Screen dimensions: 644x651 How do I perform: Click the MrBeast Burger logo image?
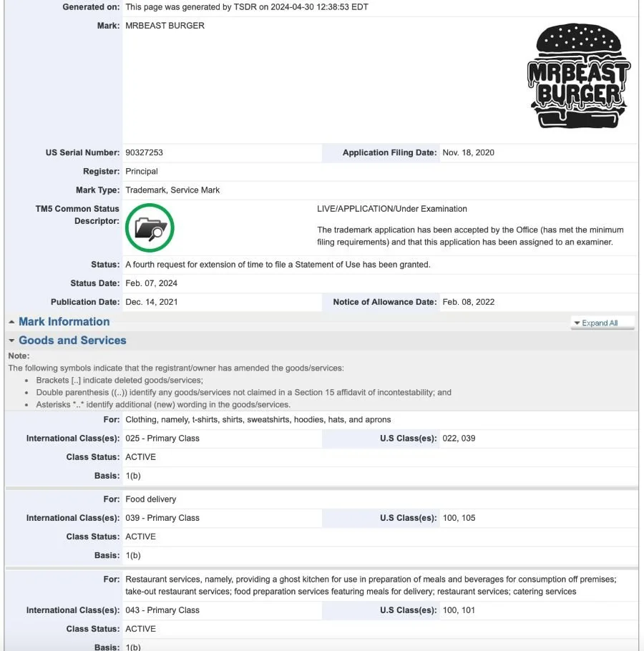[579, 76]
